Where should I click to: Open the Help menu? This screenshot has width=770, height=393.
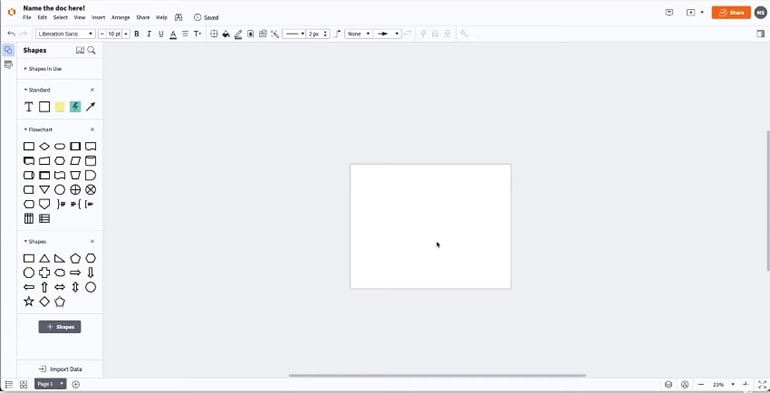click(162, 17)
